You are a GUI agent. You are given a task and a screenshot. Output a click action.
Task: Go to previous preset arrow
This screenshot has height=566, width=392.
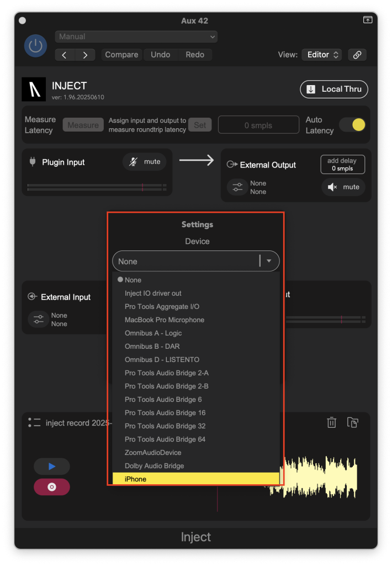coord(65,55)
